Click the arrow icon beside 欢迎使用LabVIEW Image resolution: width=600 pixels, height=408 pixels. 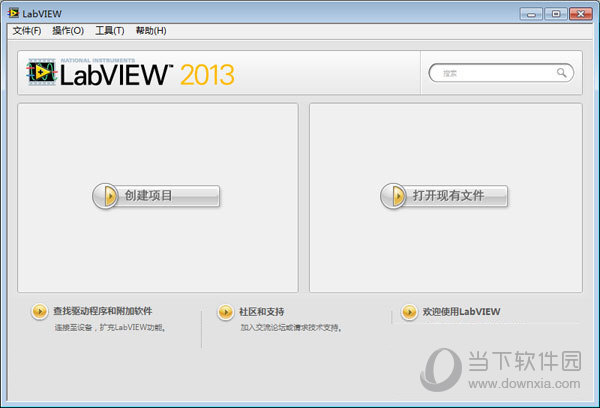(x=409, y=312)
